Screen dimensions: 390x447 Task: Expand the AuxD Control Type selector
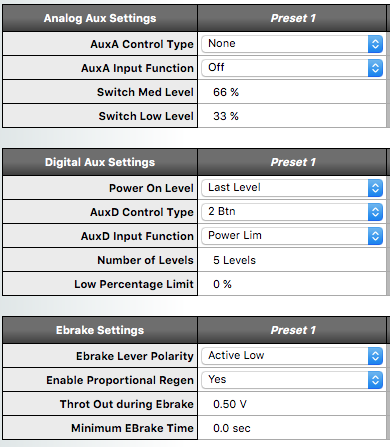(x=292, y=212)
